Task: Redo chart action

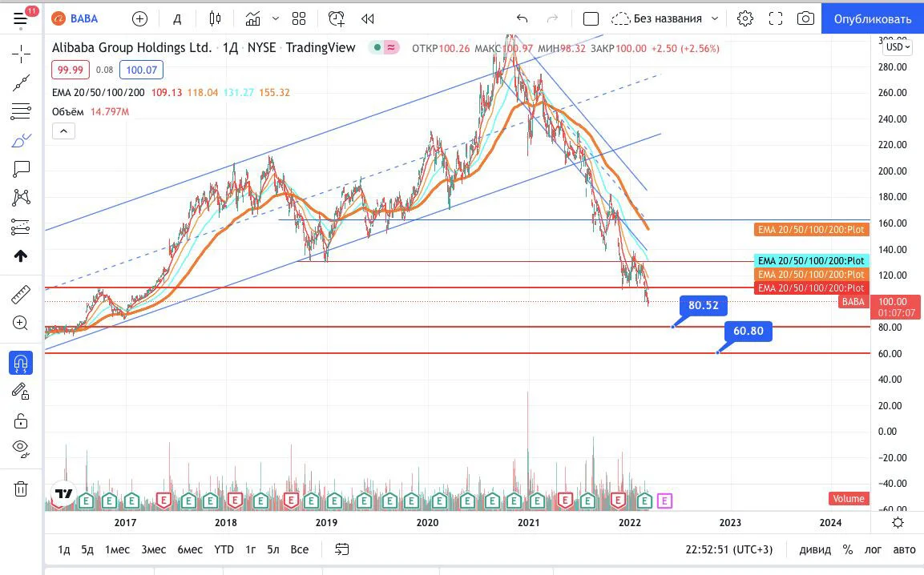Action: pyautogui.click(x=552, y=19)
